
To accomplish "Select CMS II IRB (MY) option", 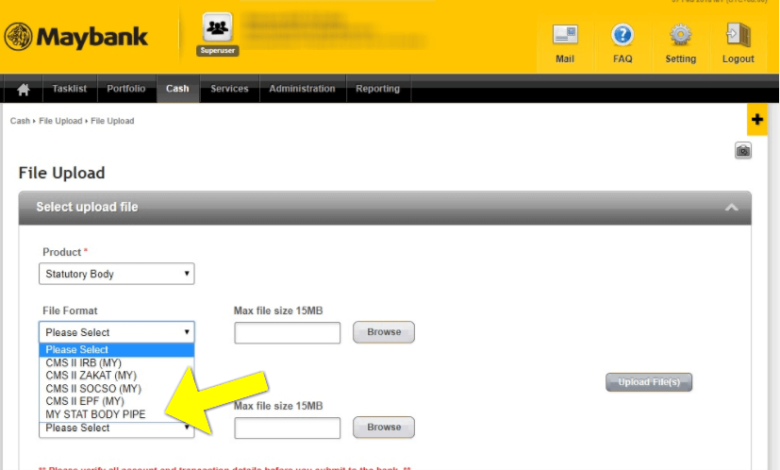I will pyautogui.click(x=117, y=363).
